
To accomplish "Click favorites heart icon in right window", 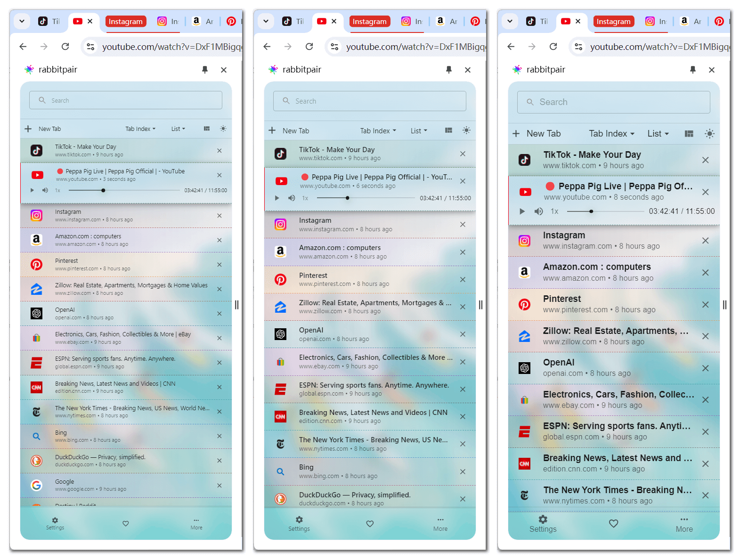I will (613, 523).
